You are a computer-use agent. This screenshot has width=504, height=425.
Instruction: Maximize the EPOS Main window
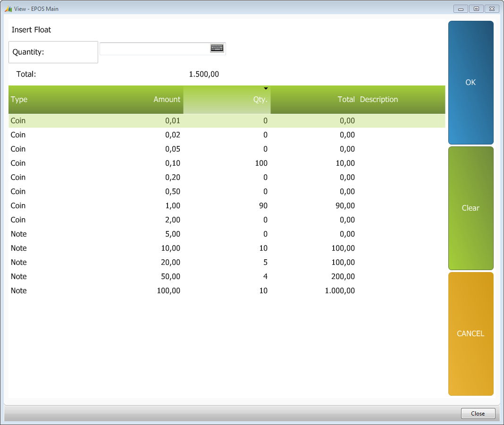point(476,9)
